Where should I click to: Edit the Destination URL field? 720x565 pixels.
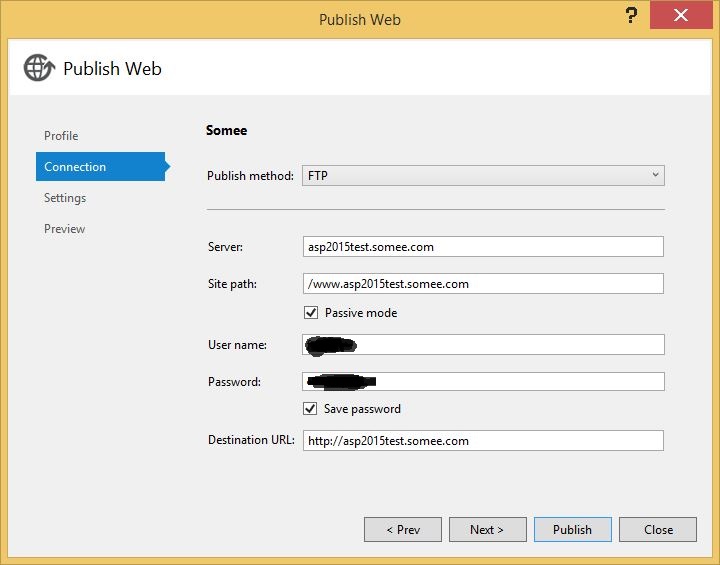[483, 441]
